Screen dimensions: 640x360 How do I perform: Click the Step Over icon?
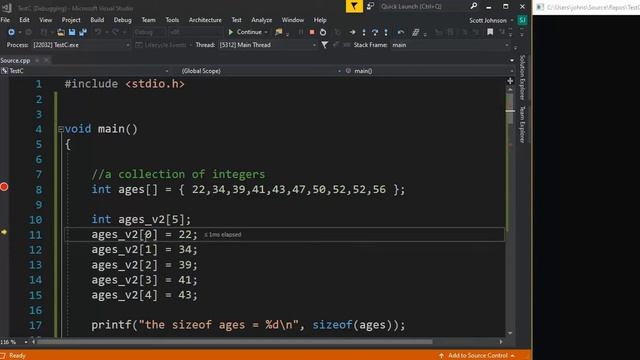tap(375, 32)
